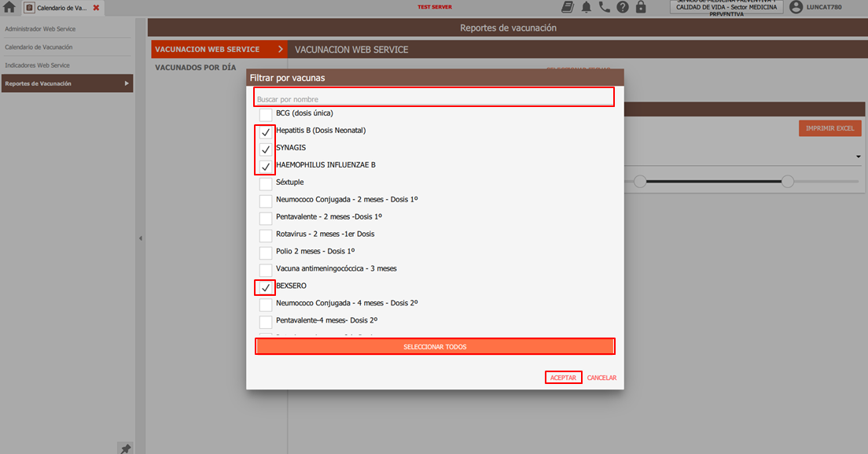Click the phone icon in header

coord(604,7)
